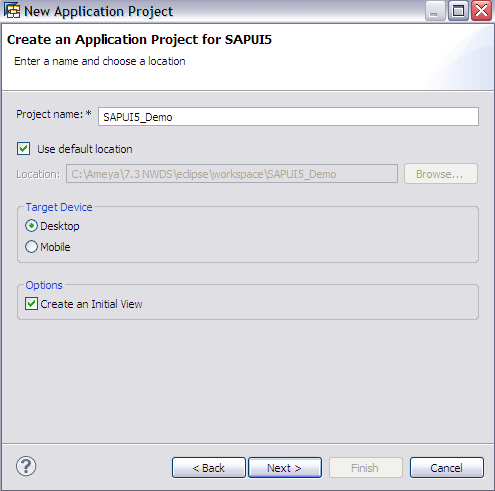Open help via the question mark icon
The image size is (495, 491).
(x=26, y=466)
